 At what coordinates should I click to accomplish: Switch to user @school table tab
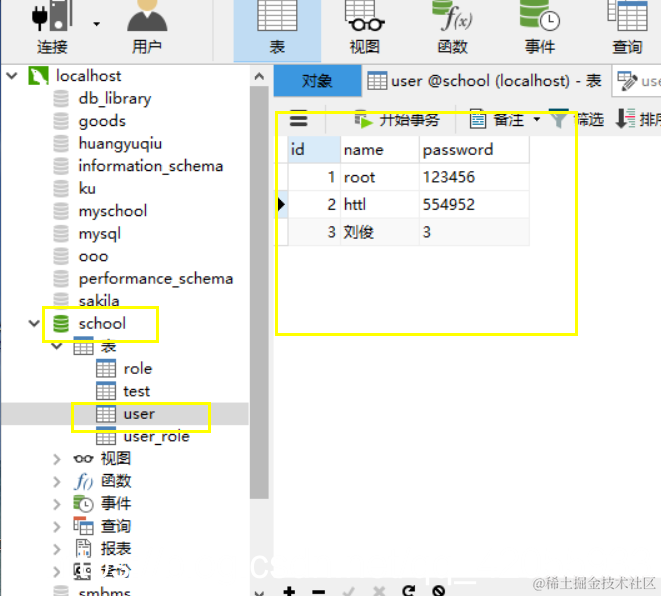click(x=485, y=81)
